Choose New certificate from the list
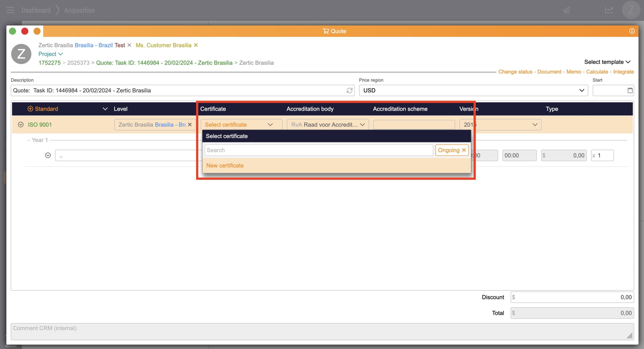 click(x=225, y=165)
